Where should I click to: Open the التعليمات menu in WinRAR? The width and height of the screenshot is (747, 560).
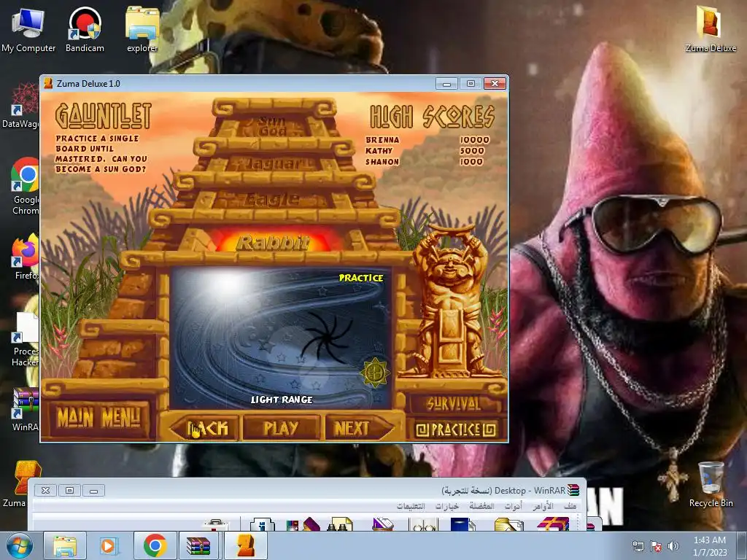411,505
